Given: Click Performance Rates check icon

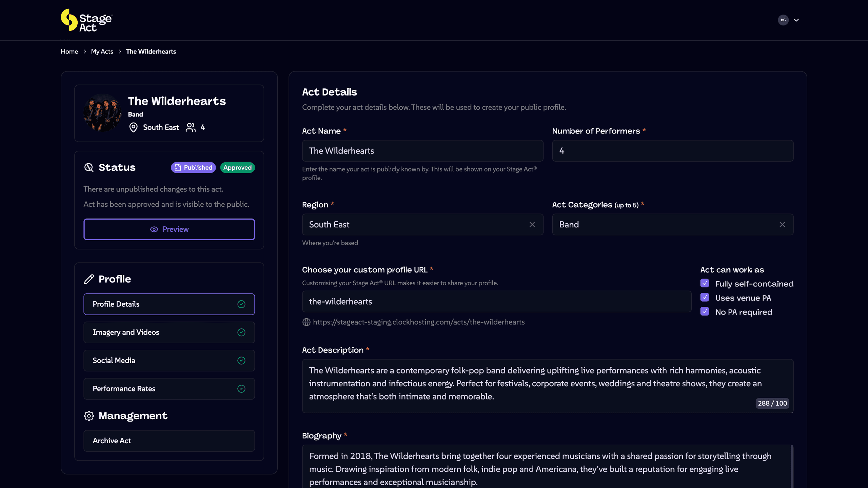Looking at the screenshot, I should click(241, 389).
